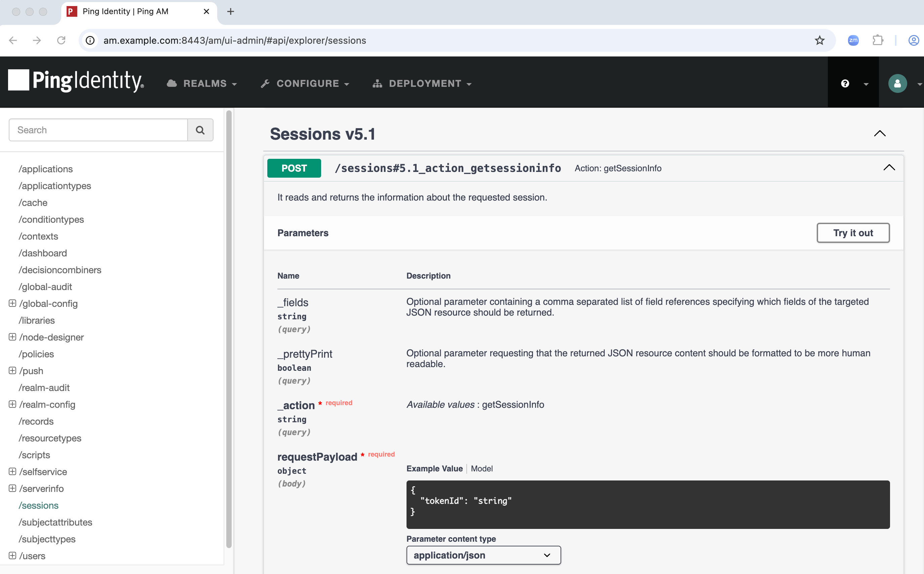Open the help question mark icon

pyautogui.click(x=845, y=83)
